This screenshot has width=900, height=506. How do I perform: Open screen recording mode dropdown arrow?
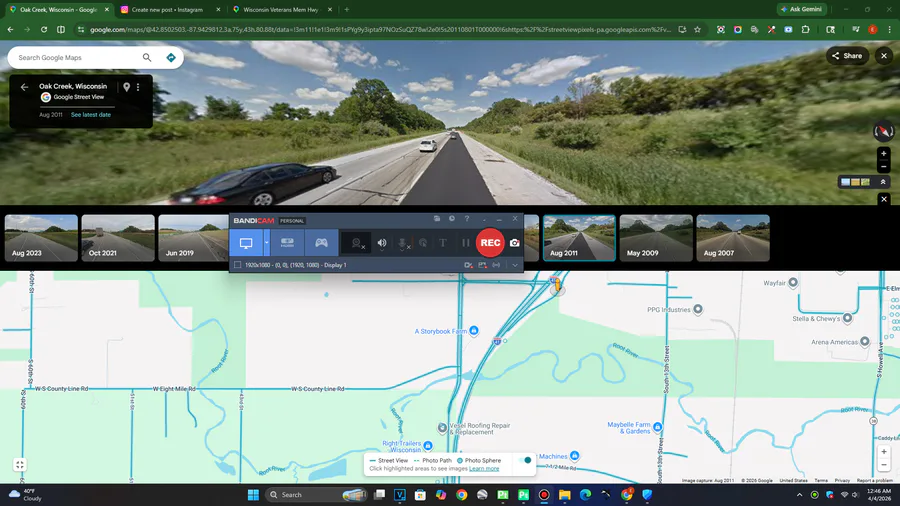coord(266,243)
